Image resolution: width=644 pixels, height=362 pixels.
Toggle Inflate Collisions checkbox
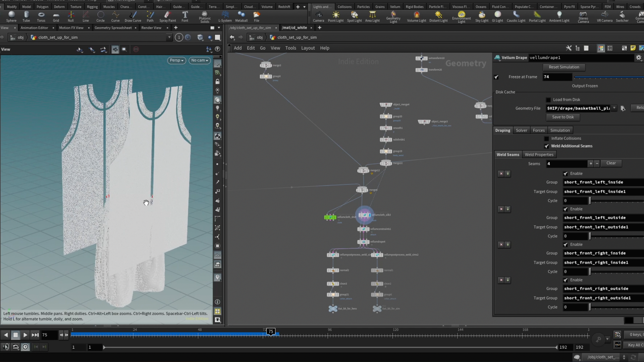point(546,138)
